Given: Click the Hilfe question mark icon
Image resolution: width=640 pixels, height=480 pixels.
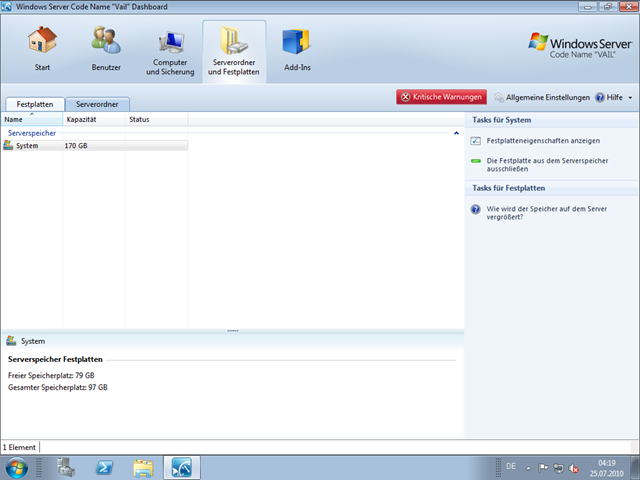Looking at the screenshot, I should tap(600, 98).
